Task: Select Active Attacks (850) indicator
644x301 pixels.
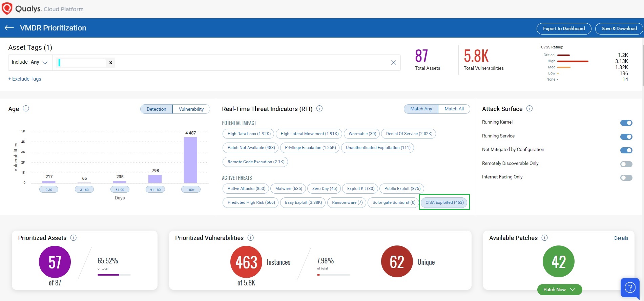Action: [246, 189]
